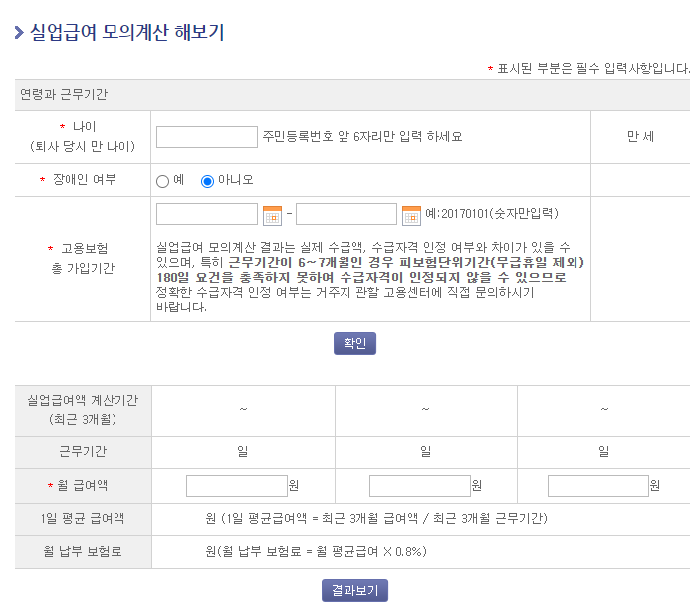This screenshot has width=690, height=616.
Task: Click the 월 납부 보험료 row label
Action: [83, 551]
